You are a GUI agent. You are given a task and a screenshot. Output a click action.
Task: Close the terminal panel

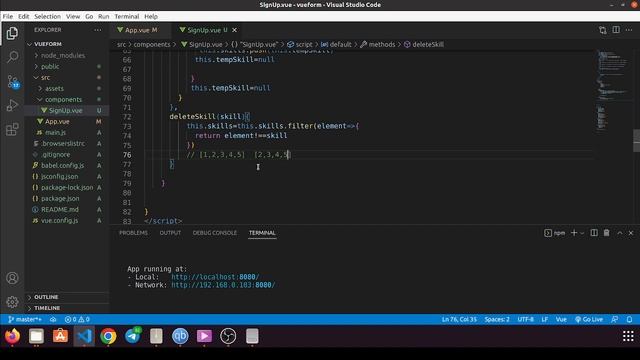click(631, 233)
